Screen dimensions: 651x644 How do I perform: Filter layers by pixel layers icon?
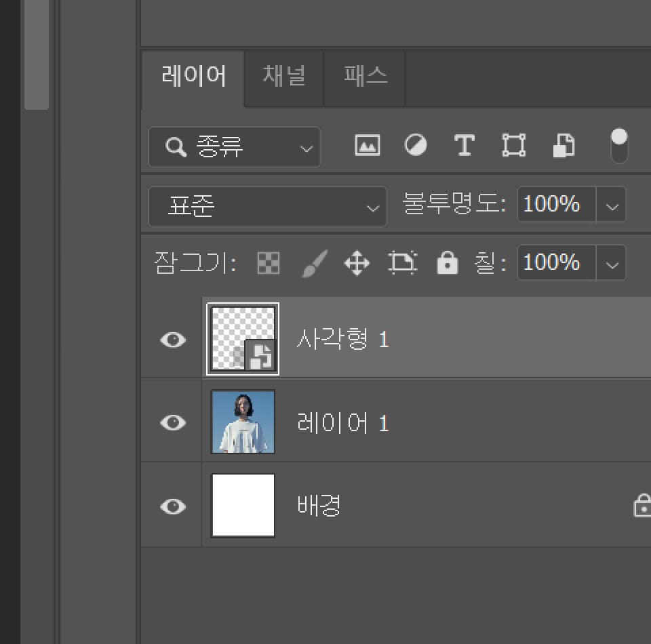[x=368, y=146]
